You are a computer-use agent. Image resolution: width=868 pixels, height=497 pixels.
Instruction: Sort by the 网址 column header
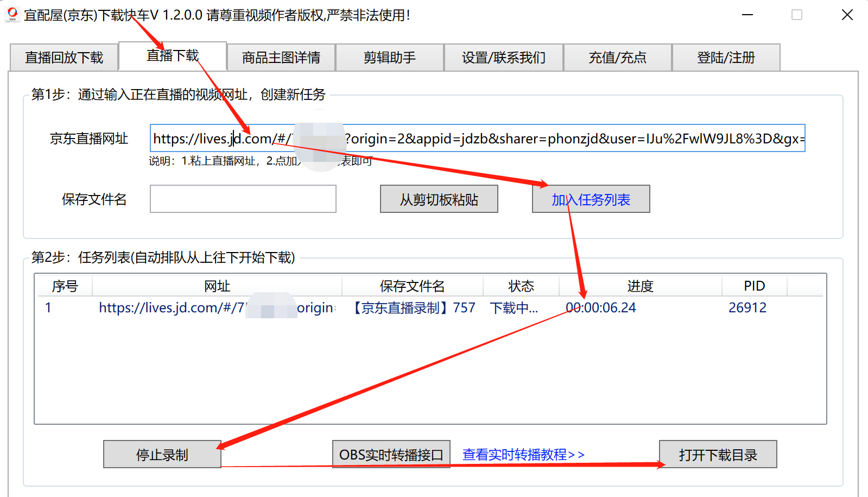[x=217, y=286]
